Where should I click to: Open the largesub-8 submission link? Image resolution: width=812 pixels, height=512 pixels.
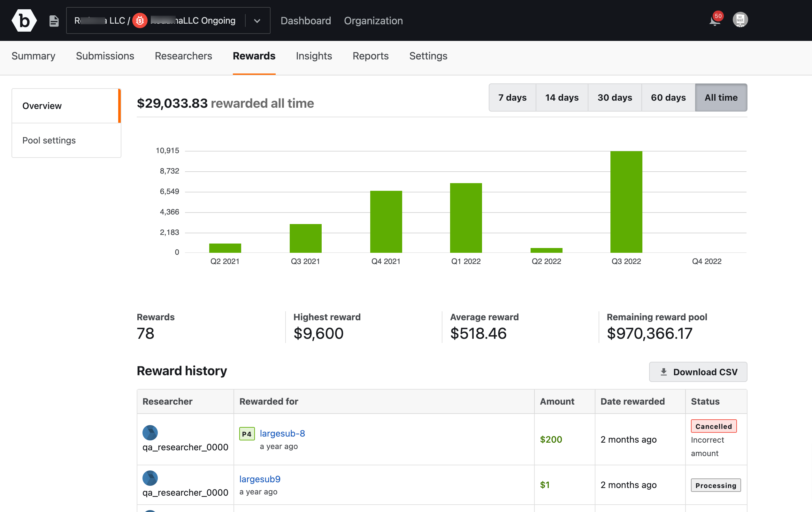282,433
